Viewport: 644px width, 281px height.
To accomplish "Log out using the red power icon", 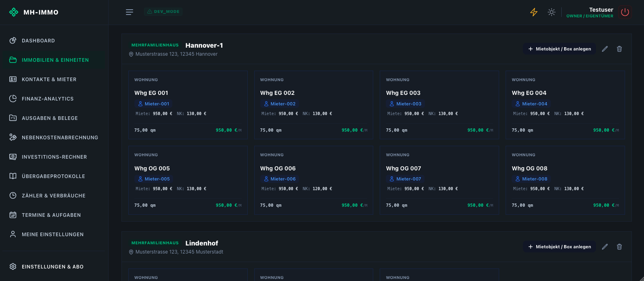I will click(x=625, y=12).
